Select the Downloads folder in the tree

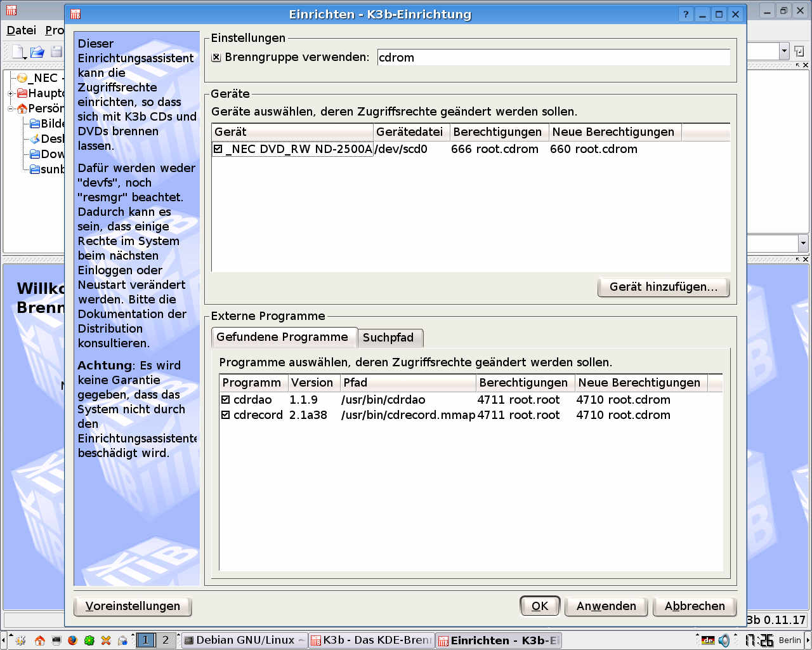tap(48, 154)
